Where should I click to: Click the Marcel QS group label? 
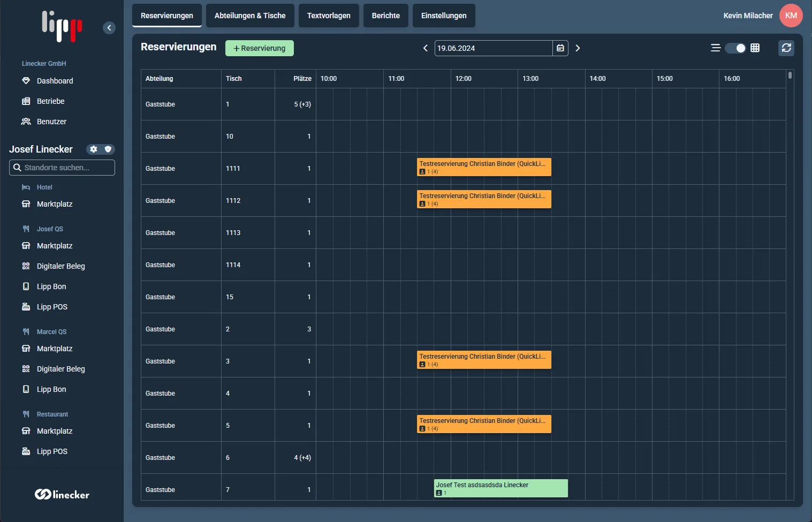point(52,332)
